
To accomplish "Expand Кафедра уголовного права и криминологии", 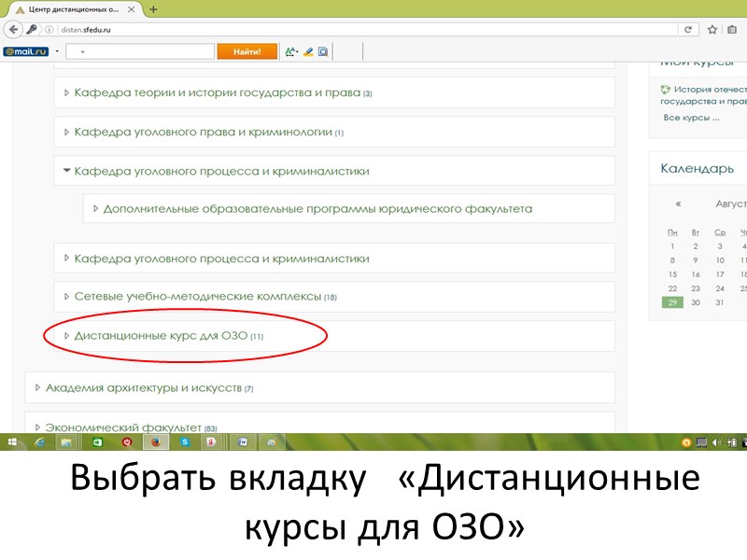I will (x=66, y=132).
